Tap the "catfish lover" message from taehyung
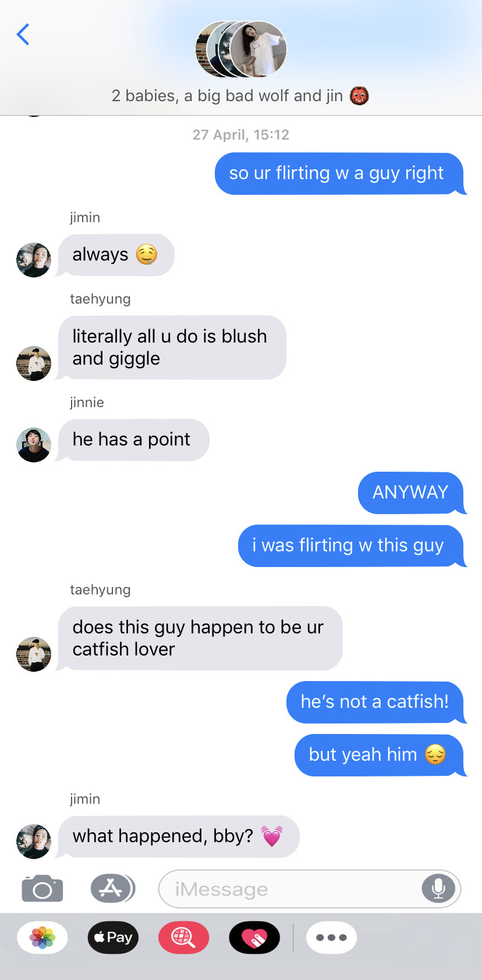Image resolution: width=482 pixels, height=980 pixels. point(200,638)
